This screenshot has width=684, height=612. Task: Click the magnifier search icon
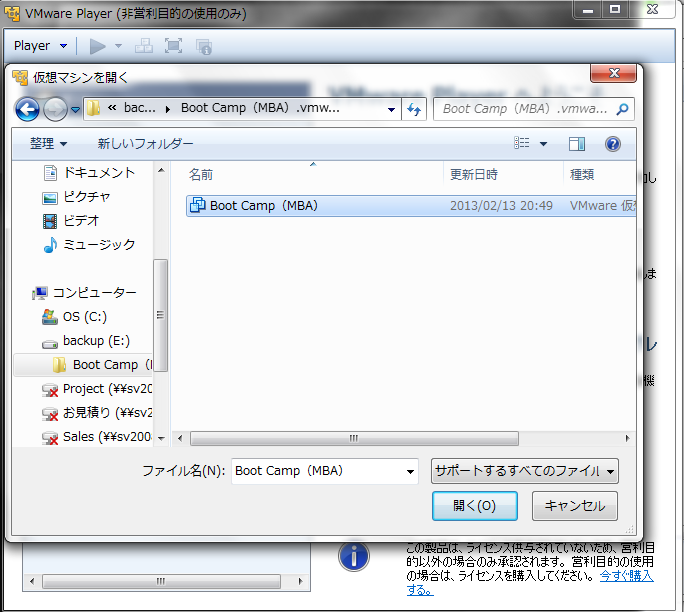point(622,109)
